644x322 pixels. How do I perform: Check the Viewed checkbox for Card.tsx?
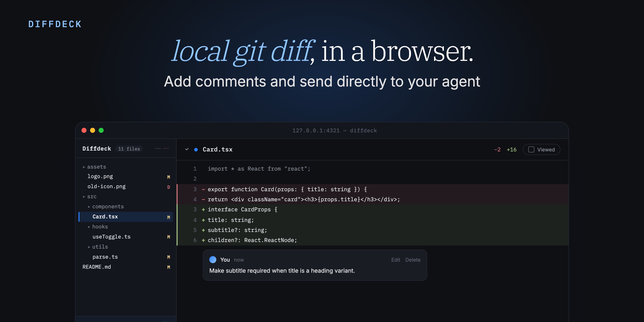point(531,149)
